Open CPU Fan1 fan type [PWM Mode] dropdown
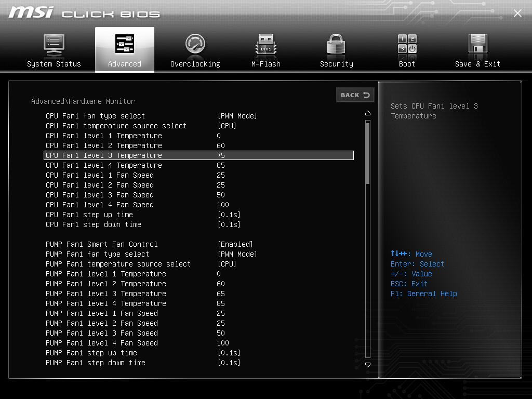This screenshot has height=399, width=532. coord(237,116)
